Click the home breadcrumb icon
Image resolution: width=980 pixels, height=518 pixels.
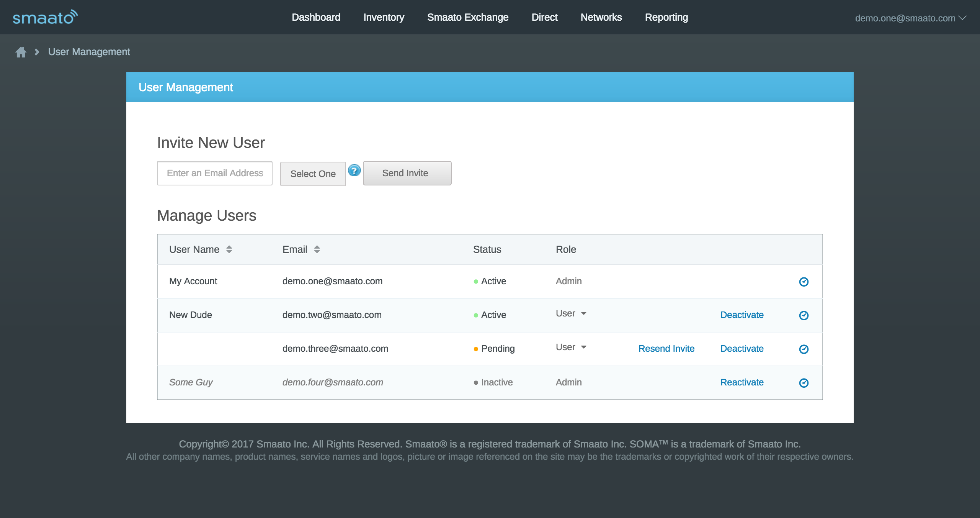coord(21,52)
